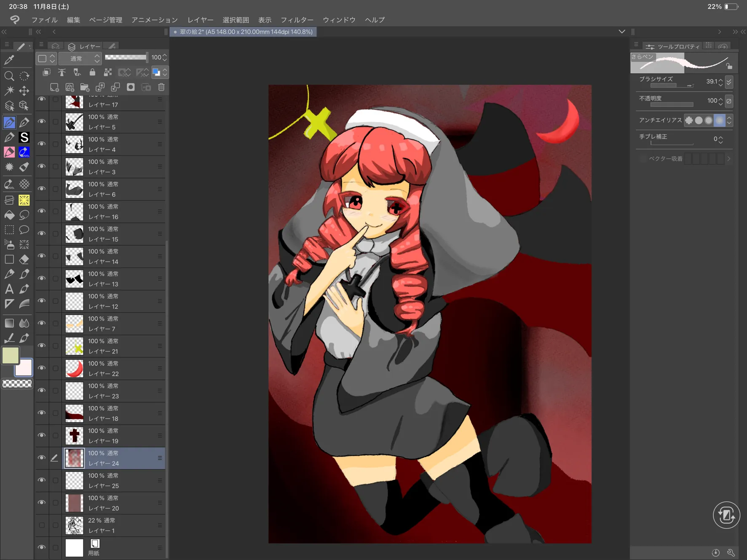Select the lasso tool in the tool palette
Image resolution: width=747 pixels, height=560 pixels.
click(x=24, y=215)
